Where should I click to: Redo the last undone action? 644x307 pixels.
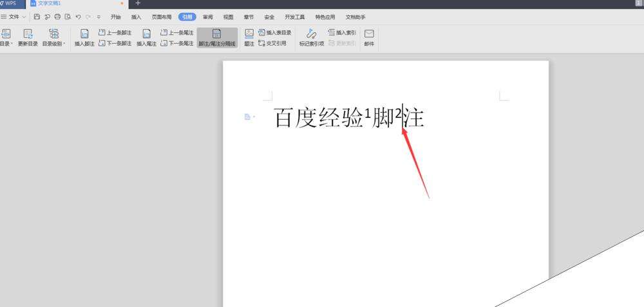pos(88,17)
